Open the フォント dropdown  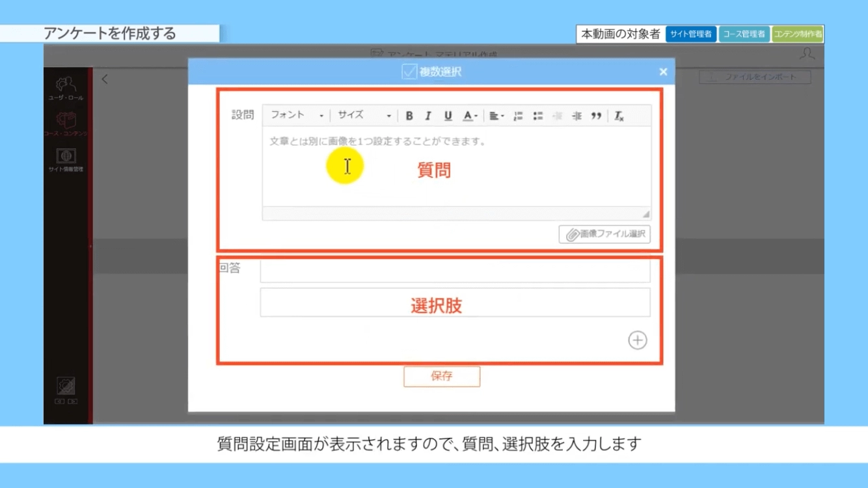297,115
